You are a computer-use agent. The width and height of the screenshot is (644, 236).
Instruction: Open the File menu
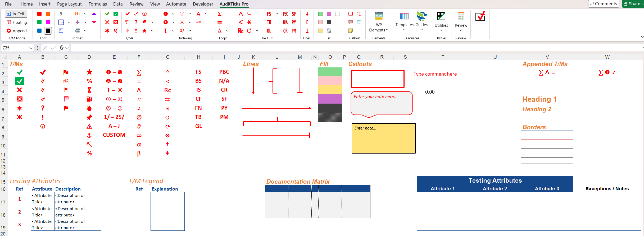coord(8,4)
